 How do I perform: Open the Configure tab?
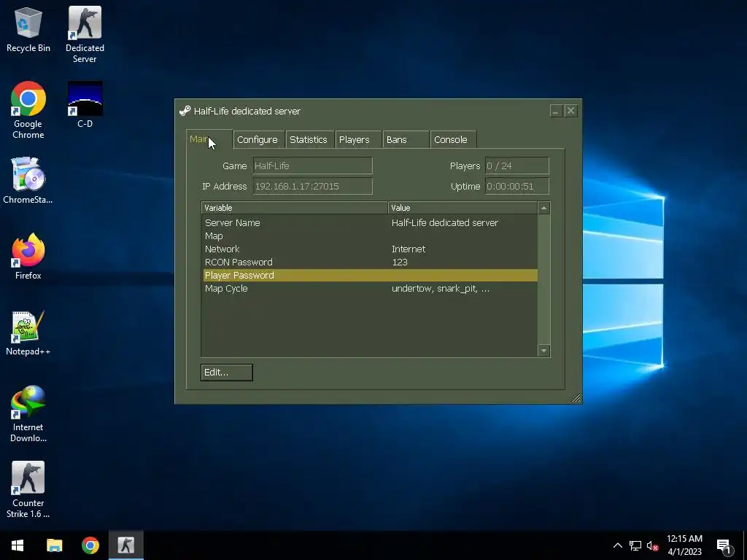[259, 139]
